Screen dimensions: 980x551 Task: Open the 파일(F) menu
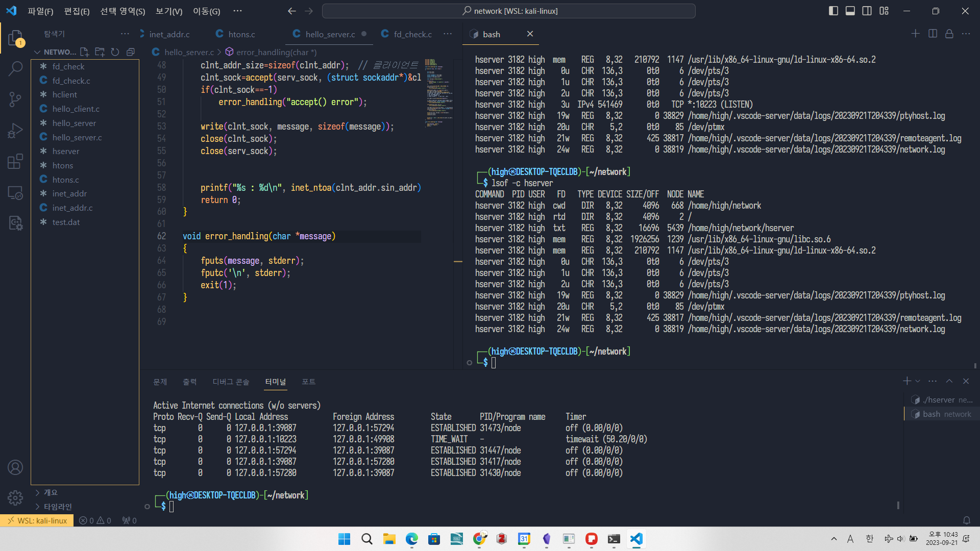40,11
